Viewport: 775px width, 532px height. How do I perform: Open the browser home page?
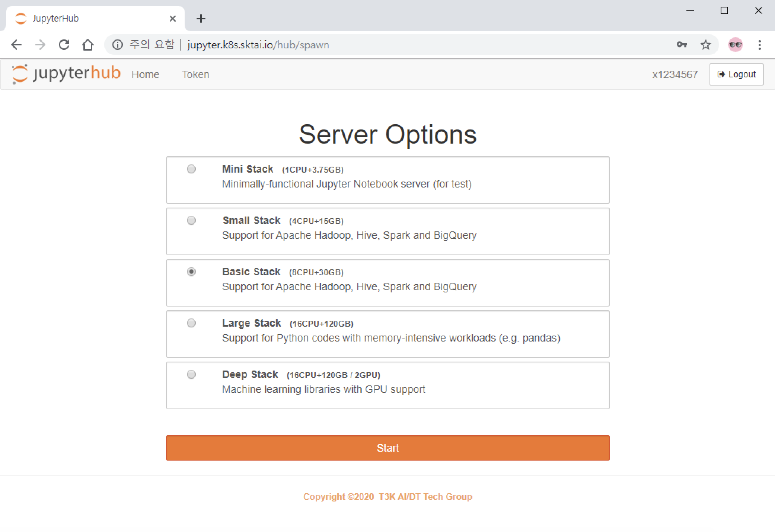pos(88,45)
